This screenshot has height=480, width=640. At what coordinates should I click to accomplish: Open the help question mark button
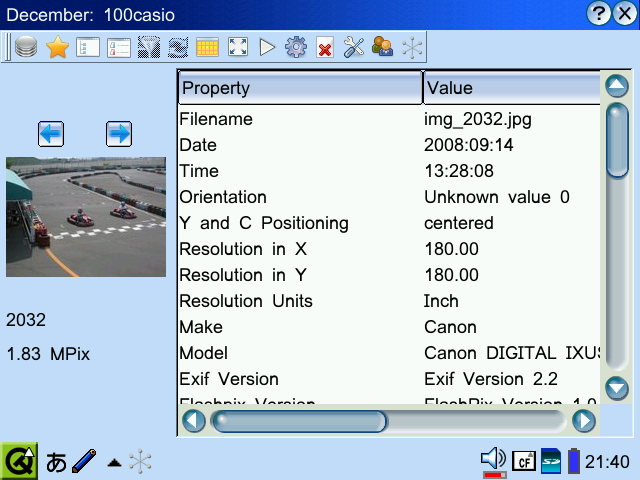[599, 13]
